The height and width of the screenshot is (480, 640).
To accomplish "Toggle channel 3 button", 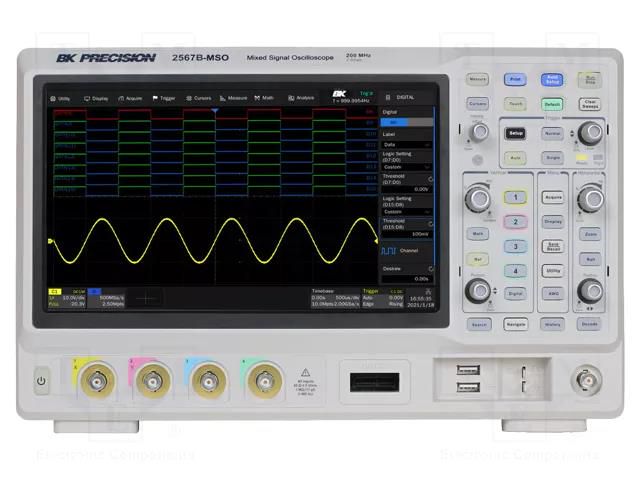I will point(515,247).
